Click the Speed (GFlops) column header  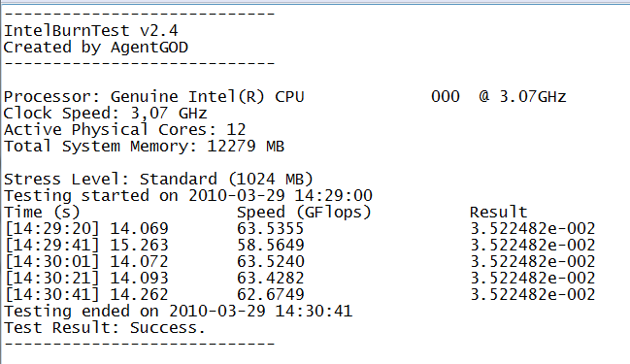304,213
